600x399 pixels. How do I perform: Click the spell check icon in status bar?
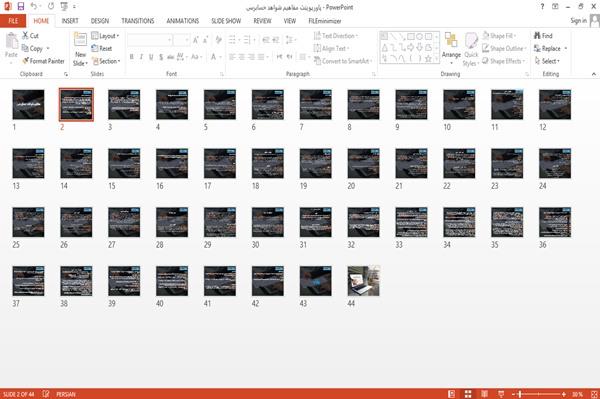click(46, 394)
